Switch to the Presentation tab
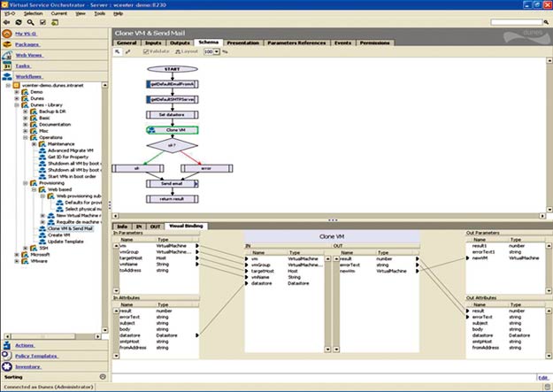Image resolution: width=553 pixels, height=392 pixels. (x=242, y=42)
